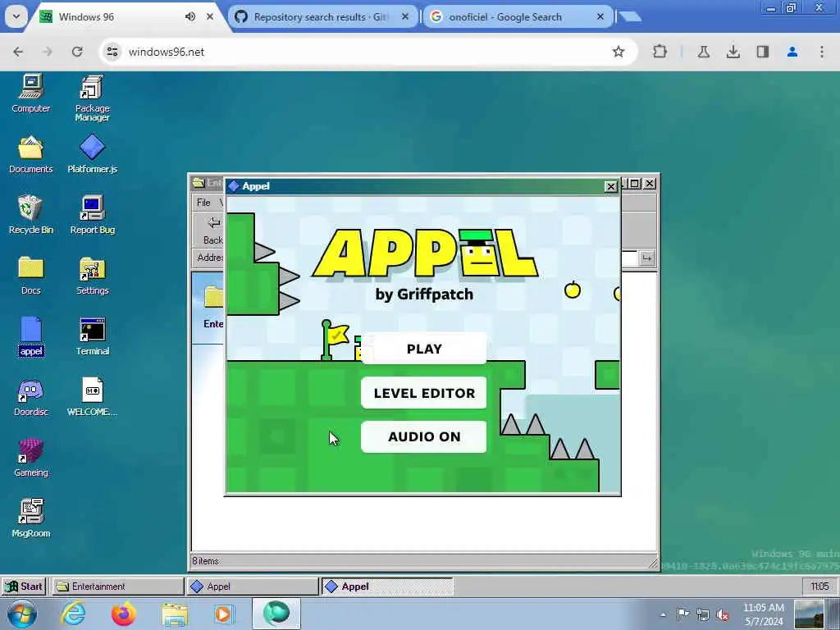
Task: Select the Docs folder icon
Action: [30, 276]
